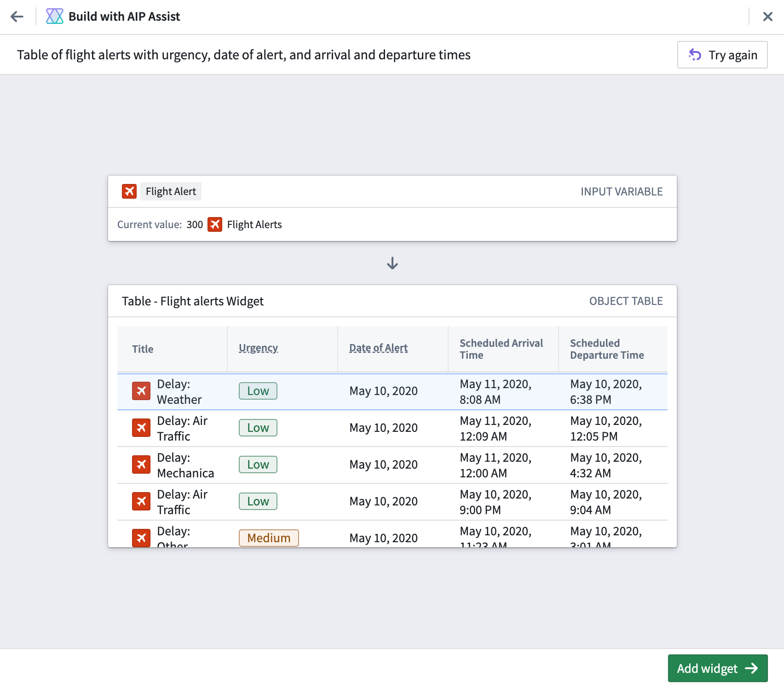Click plane icon in row with 9:00 PM arrival
Image resolution: width=784 pixels, height=688 pixels.
coord(141,501)
